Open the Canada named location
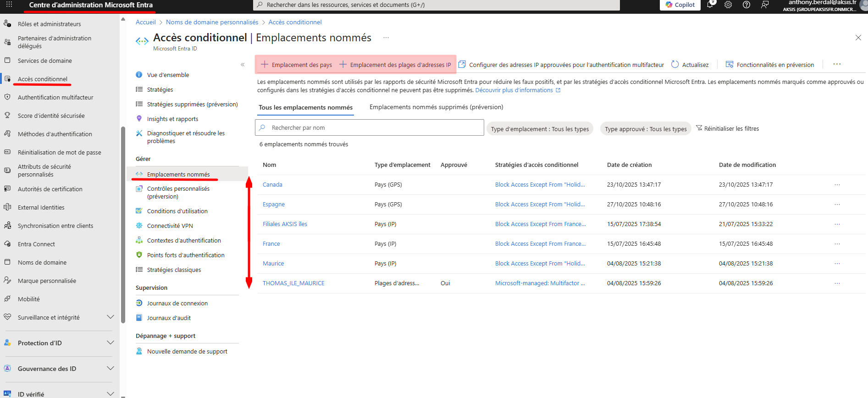Viewport: 868px width, 398px height. click(x=272, y=184)
